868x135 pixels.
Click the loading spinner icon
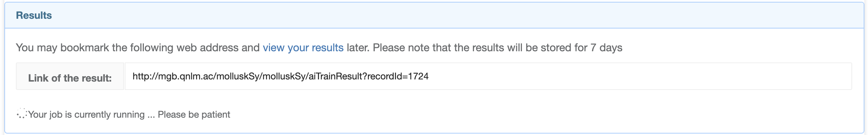pyautogui.click(x=22, y=114)
